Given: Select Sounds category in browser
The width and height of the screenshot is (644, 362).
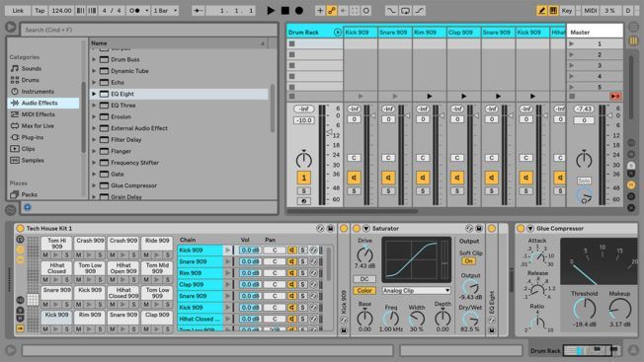Looking at the screenshot, I should tap(32, 68).
